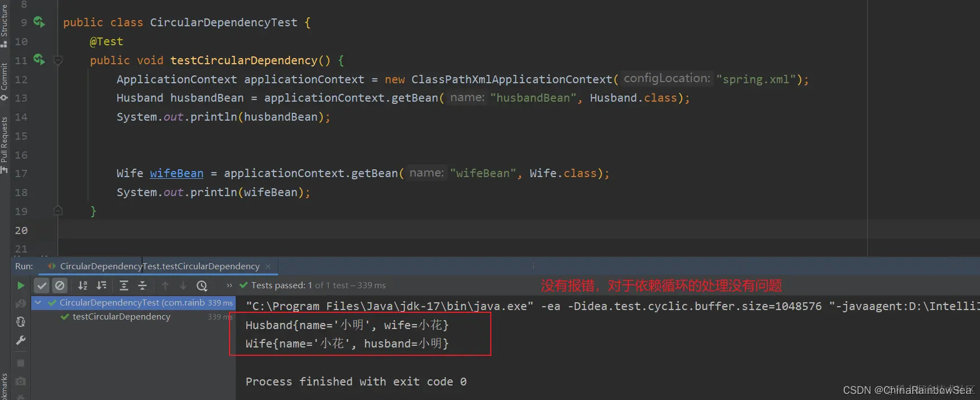Image resolution: width=980 pixels, height=400 pixels.
Task: Toggle Show Ignored tests button
Action: point(60,285)
